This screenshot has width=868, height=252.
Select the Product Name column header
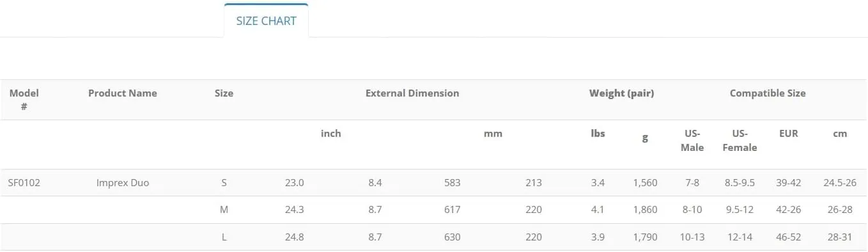[x=123, y=93]
